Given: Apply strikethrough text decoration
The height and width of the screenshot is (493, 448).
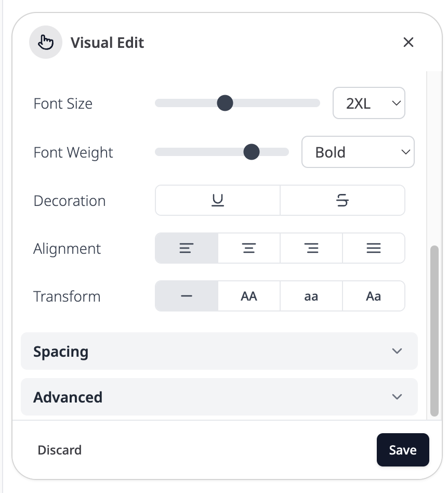Looking at the screenshot, I should tap(342, 200).
